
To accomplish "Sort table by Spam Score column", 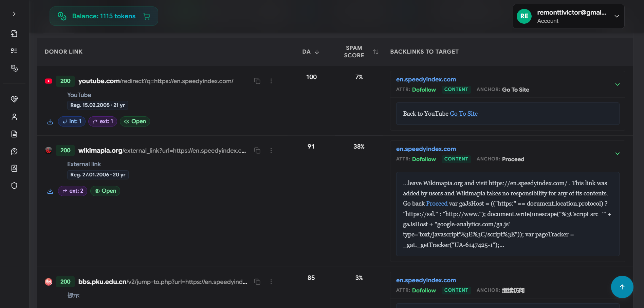I will point(375,52).
